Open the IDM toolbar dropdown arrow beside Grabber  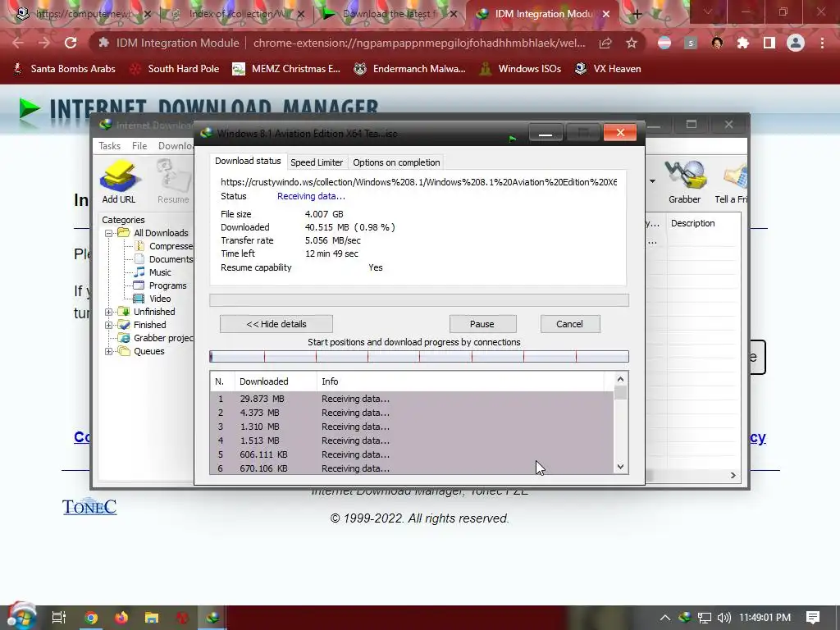[x=652, y=181]
